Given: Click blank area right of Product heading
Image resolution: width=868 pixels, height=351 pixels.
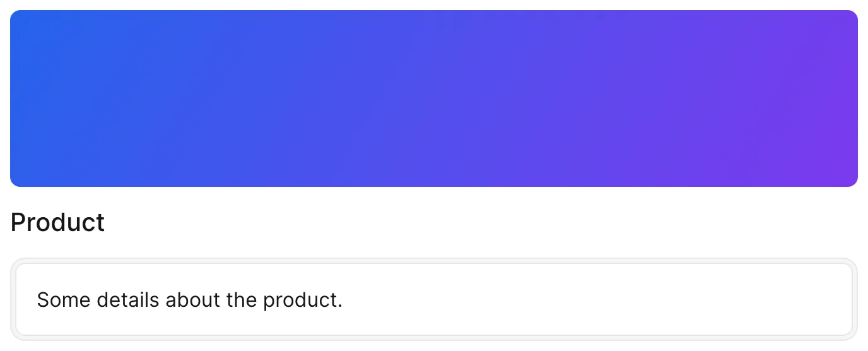Looking at the screenshot, I should pos(479,223).
